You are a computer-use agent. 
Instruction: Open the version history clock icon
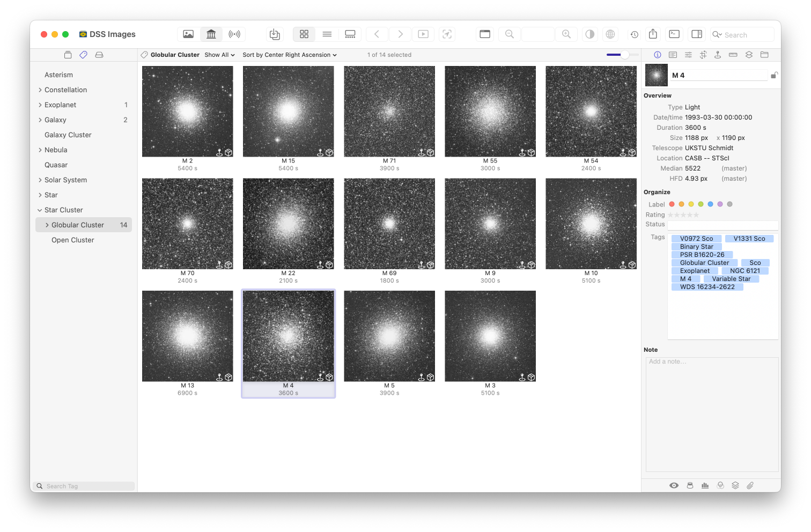point(634,34)
